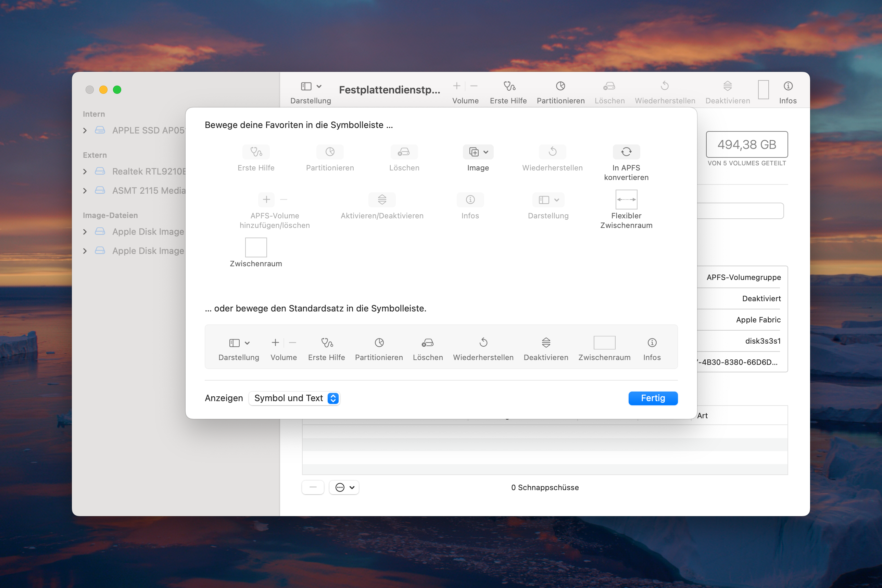
Task: Click Volume plus in default toolbar set
Action: tap(275, 342)
